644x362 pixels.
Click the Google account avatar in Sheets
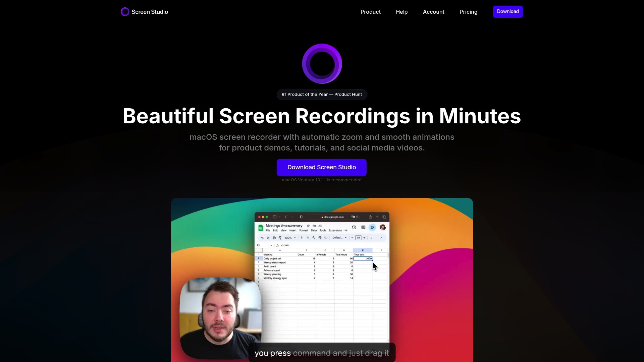click(x=383, y=228)
